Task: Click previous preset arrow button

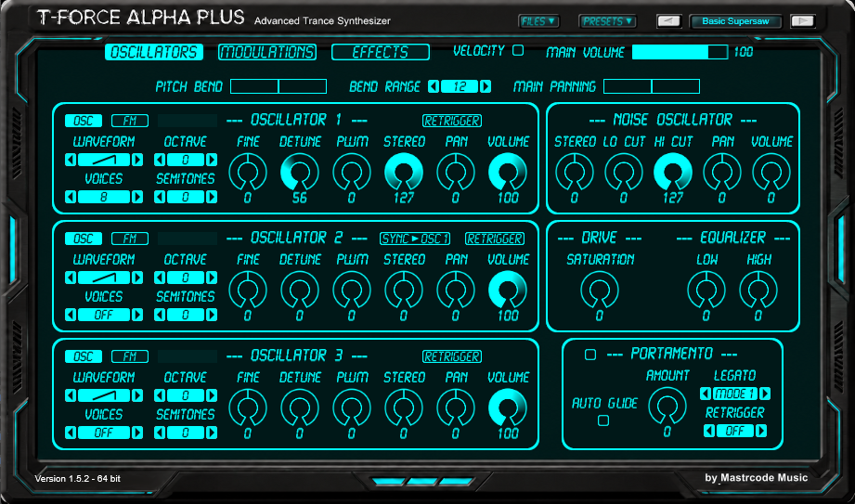Action: click(668, 21)
